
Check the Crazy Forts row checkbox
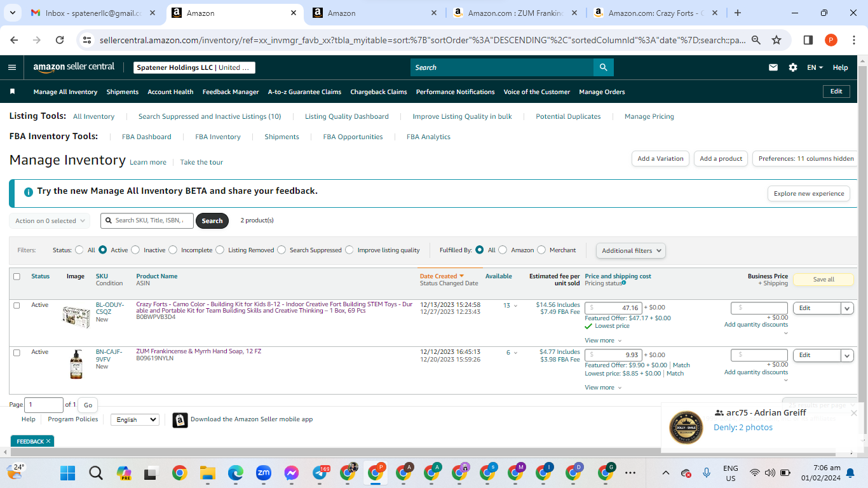pos(17,306)
